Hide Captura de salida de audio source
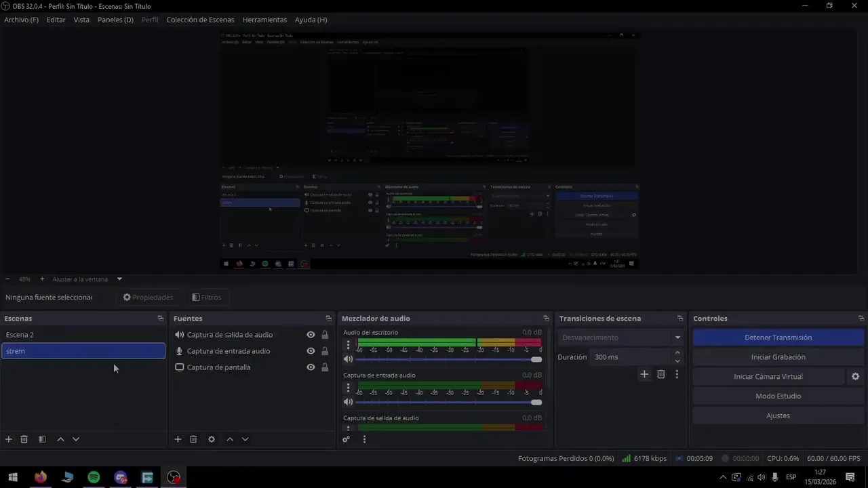Viewport: 868px width, 488px height. [x=311, y=335]
